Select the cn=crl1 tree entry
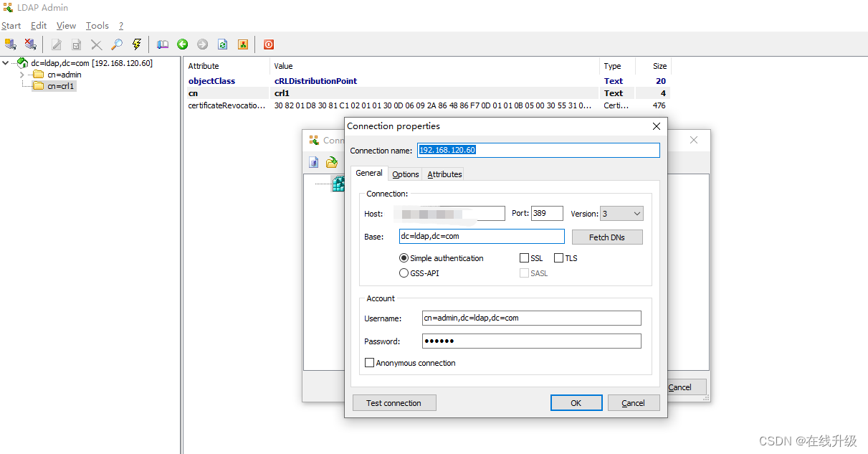This screenshot has width=868, height=454. (x=56, y=85)
